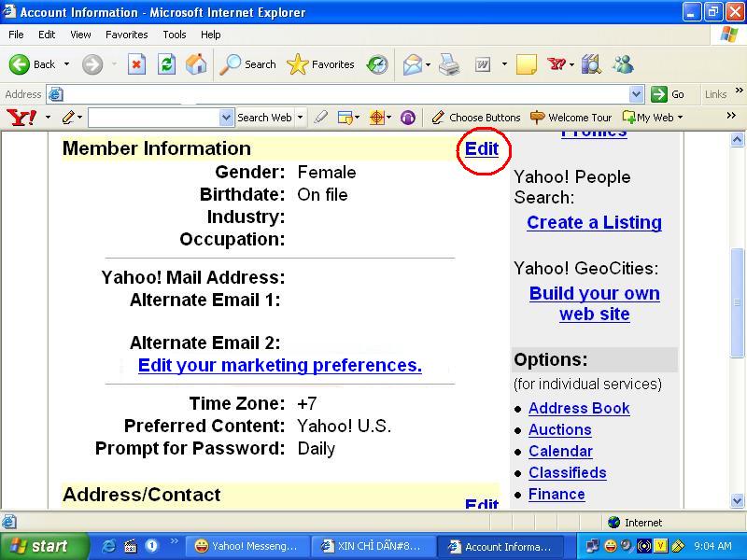Viewport: 747px width, 560px height.
Task: Open Address Book option link
Action: tap(579, 408)
